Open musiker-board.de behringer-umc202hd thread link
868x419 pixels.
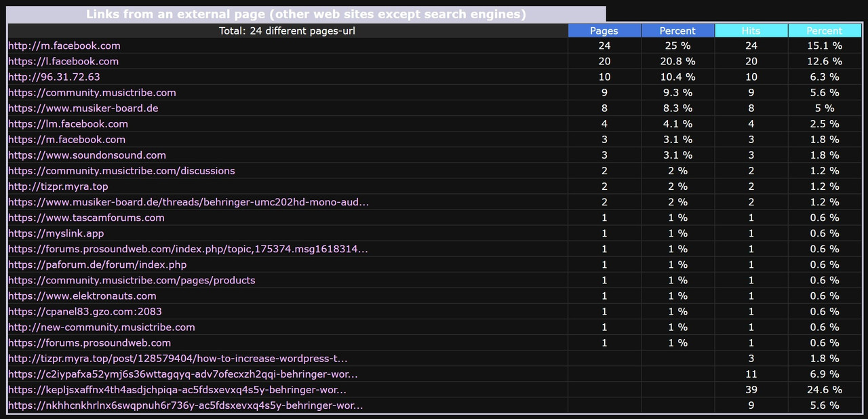(x=189, y=201)
